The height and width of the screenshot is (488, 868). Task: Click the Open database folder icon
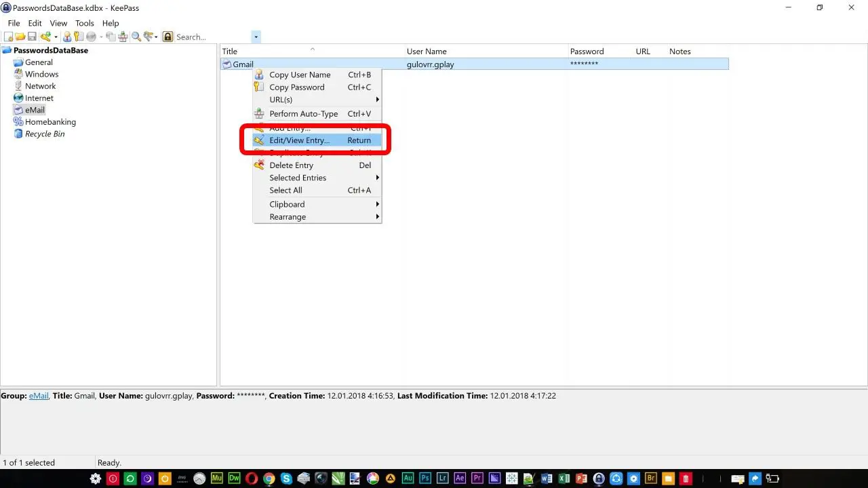coord(20,37)
